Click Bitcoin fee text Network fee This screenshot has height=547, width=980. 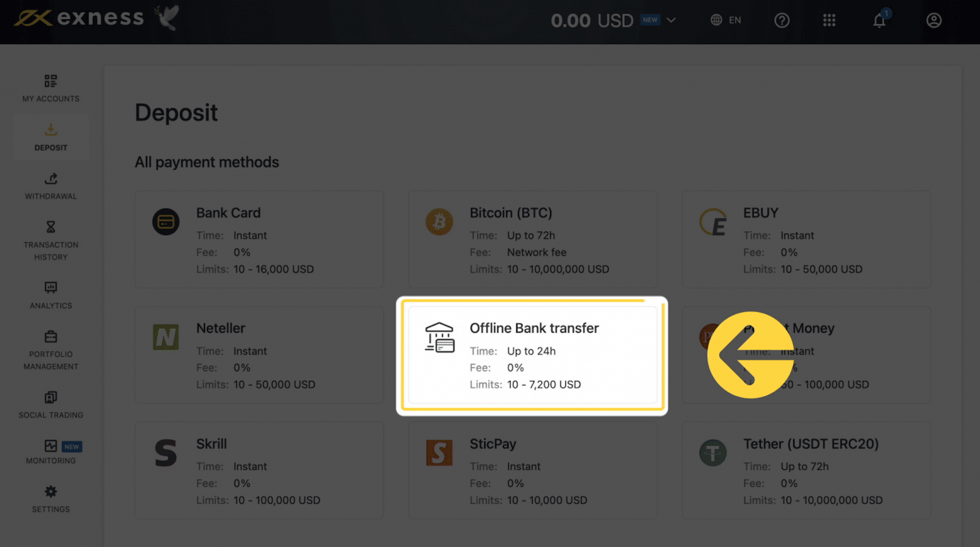click(537, 252)
